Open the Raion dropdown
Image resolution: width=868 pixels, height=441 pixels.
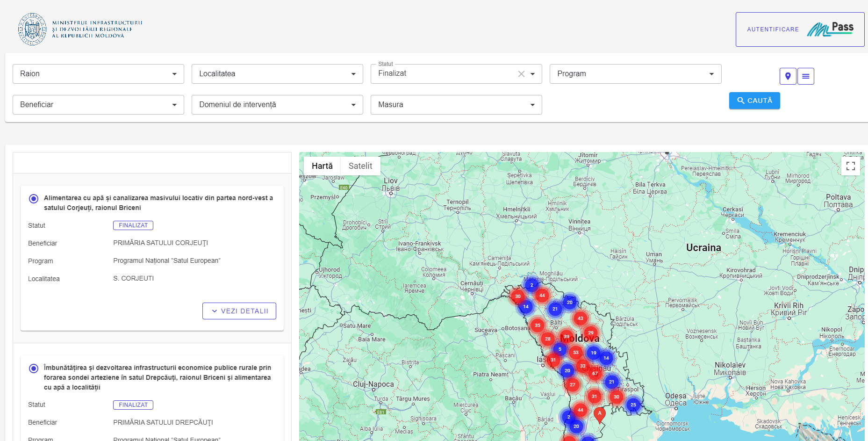coord(98,74)
